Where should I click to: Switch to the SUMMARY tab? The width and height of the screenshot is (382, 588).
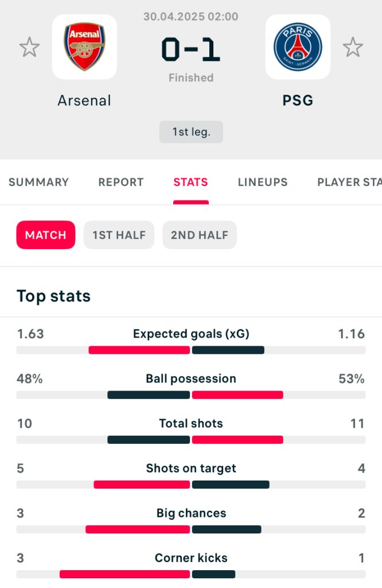tap(38, 182)
